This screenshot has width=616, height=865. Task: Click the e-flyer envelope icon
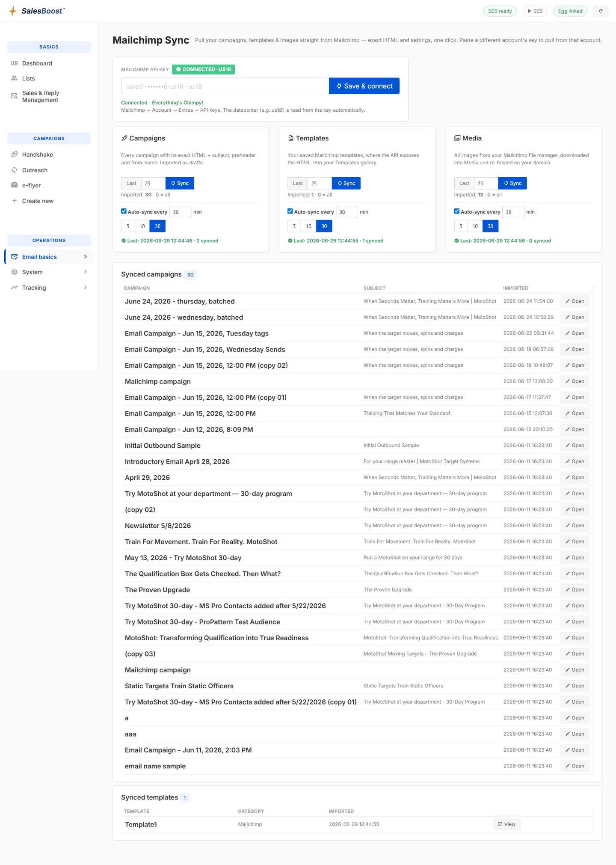point(15,185)
